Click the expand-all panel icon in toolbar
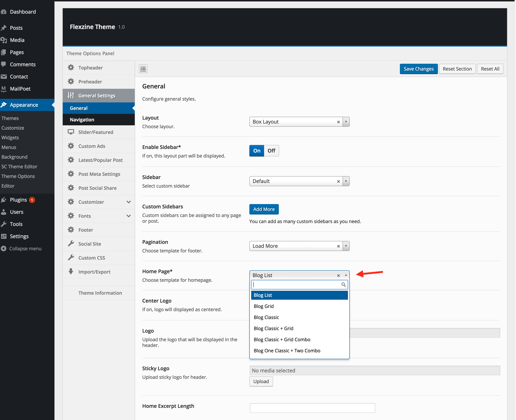The width and height of the screenshot is (516, 420). 143,69
